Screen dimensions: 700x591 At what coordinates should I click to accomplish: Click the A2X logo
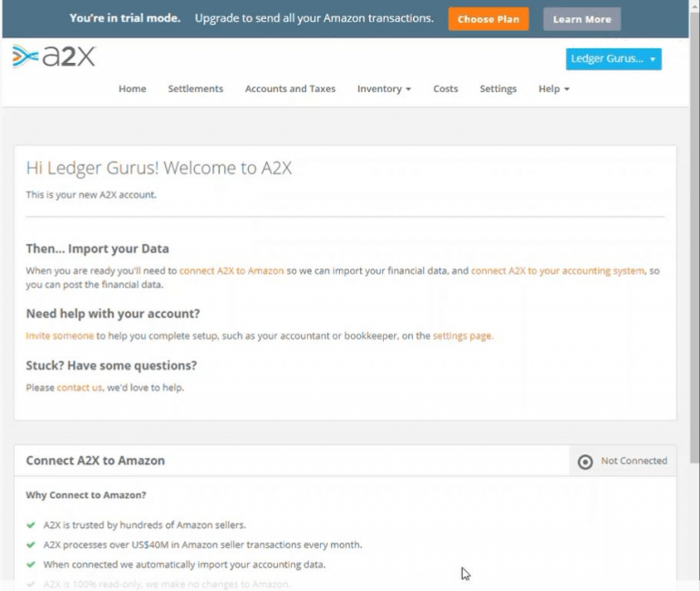(54, 57)
